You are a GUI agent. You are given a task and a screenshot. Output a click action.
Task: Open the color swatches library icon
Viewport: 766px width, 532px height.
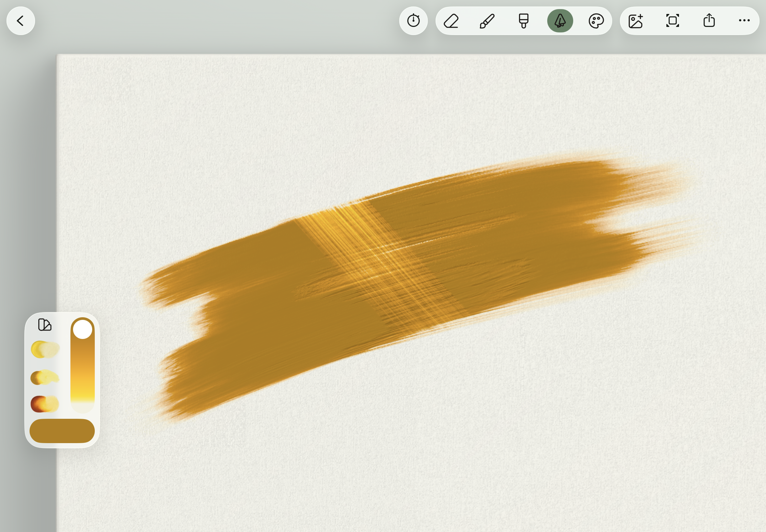pyautogui.click(x=45, y=325)
